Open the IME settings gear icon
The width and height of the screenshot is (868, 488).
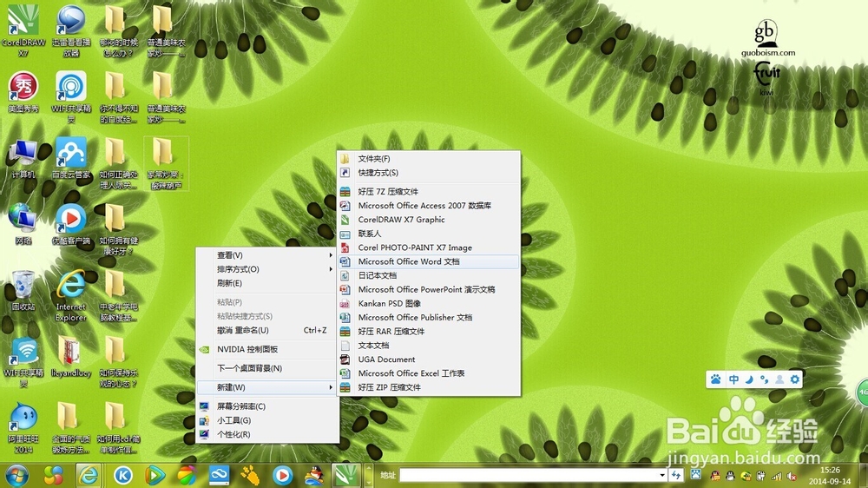795,379
